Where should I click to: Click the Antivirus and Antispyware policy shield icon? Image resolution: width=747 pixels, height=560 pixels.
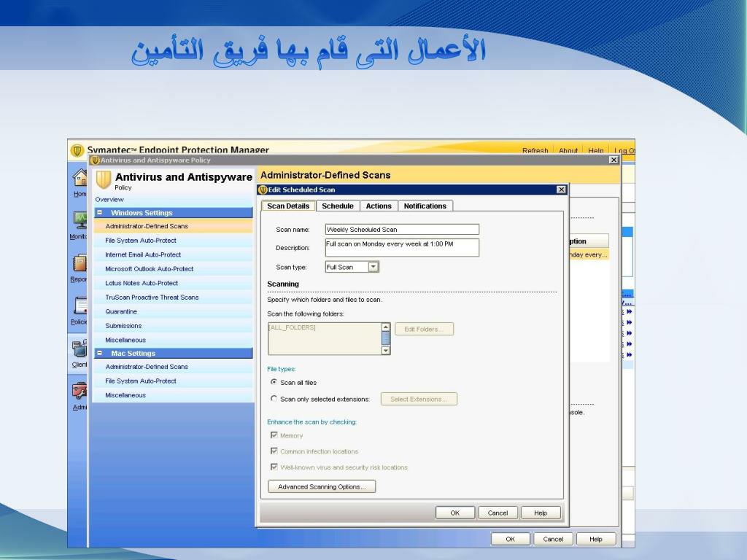104,180
